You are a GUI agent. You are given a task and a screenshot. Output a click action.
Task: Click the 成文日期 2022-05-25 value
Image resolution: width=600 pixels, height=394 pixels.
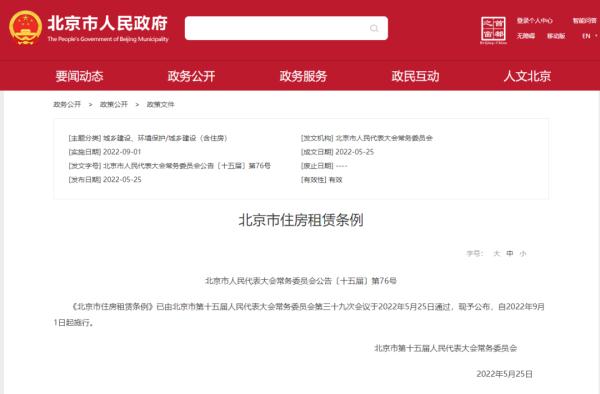[x=354, y=152]
